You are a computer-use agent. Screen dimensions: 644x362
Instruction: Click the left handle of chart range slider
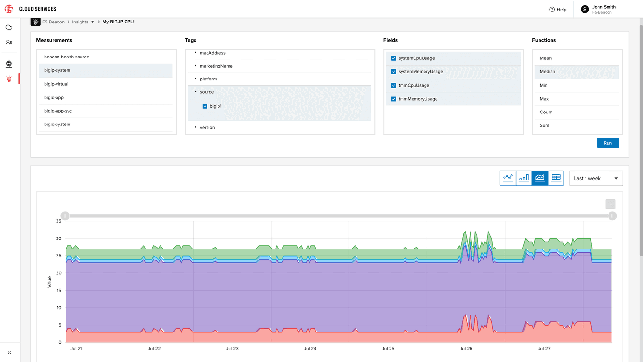pyautogui.click(x=65, y=216)
